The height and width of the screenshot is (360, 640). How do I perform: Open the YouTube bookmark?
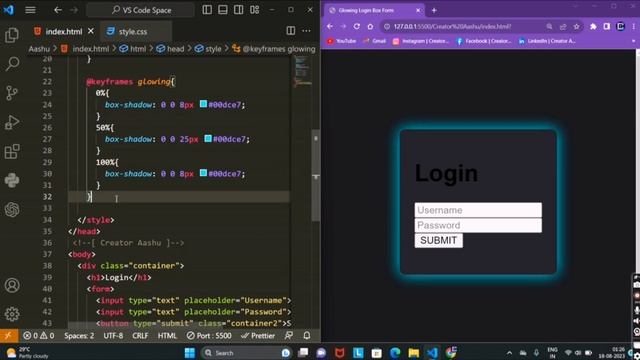[342, 41]
